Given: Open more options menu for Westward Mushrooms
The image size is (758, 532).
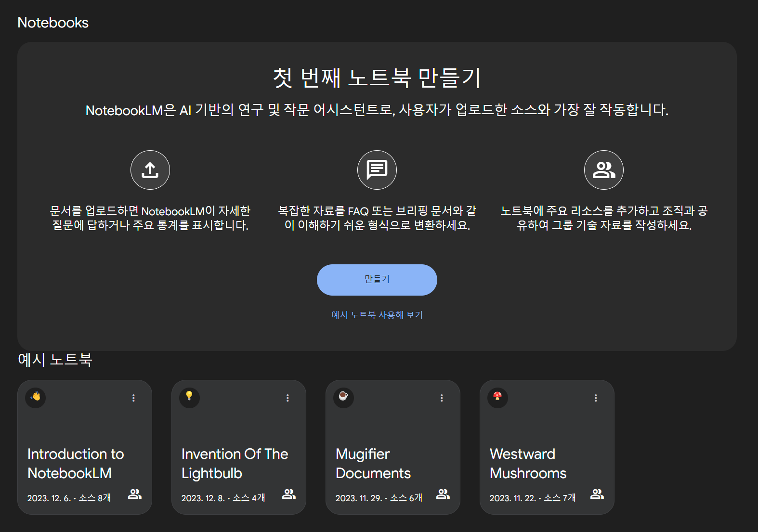Looking at the screenshot, I should click(x=596, y=398).
